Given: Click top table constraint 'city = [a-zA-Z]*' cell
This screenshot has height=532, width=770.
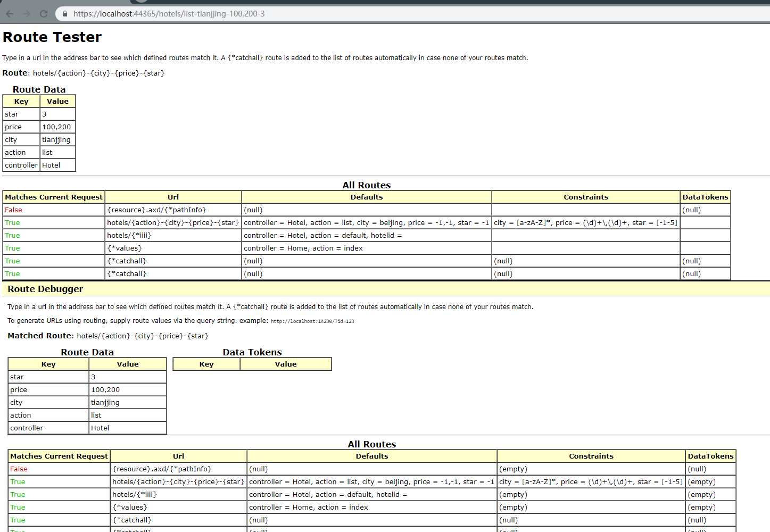Looking at the screenshot, I should click(585, 223).
